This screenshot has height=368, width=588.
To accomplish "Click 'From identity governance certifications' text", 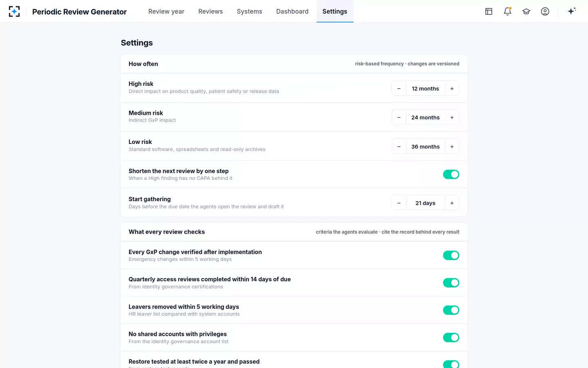I will pos(176,287).
